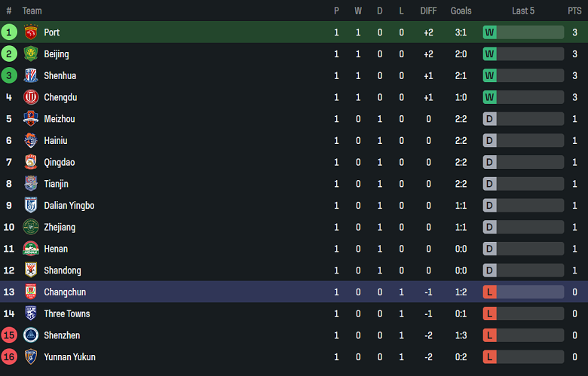
Task: Click the Shenzhen team badge
Action: [x=30, y=335]
